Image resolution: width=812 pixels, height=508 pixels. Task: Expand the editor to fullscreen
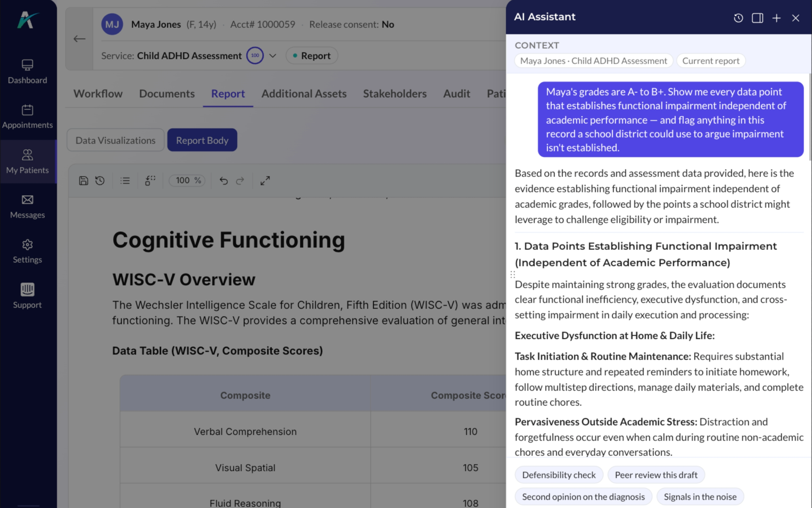[265, 181]
